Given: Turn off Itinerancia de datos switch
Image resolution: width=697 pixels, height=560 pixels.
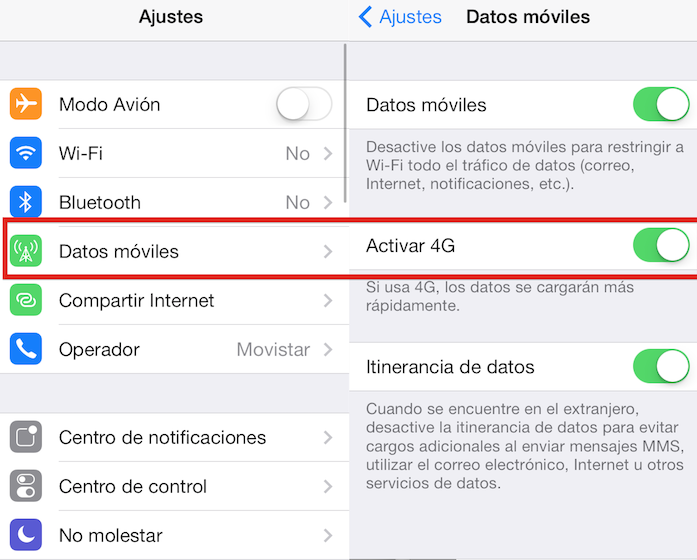Looking at the screenshot, I should (661, 367).
